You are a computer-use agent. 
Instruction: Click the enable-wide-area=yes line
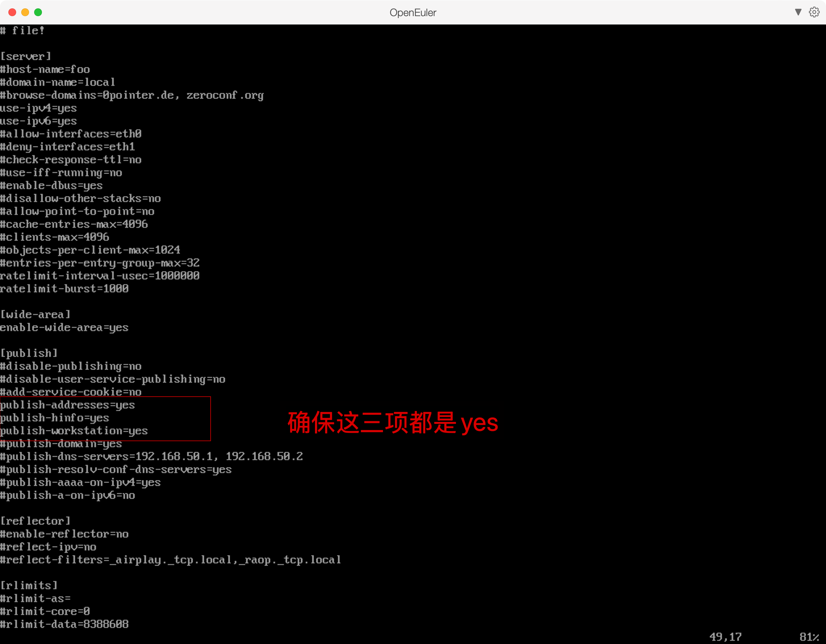tap(64, 327)
